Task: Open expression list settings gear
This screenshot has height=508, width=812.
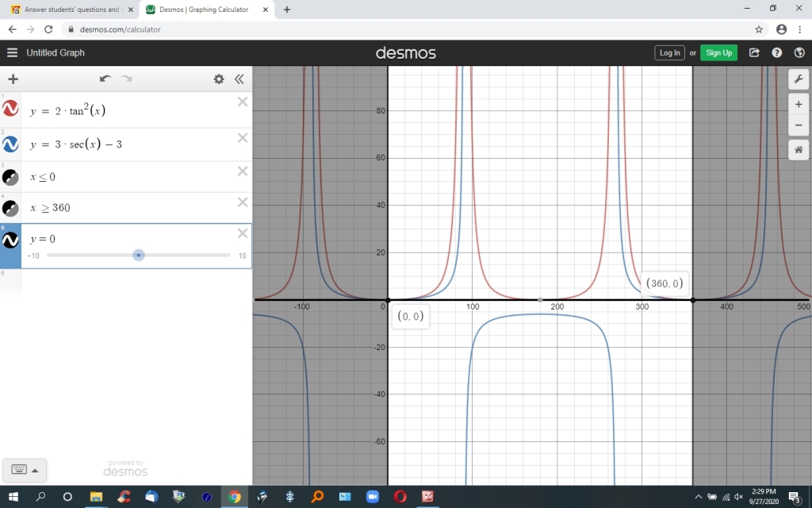Action: (219, 79)
